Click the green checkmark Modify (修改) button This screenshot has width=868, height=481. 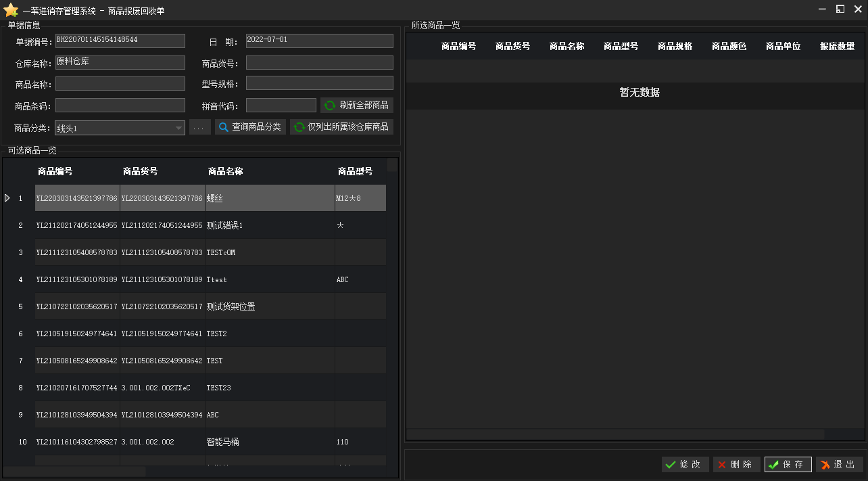(x=685, y=465)
